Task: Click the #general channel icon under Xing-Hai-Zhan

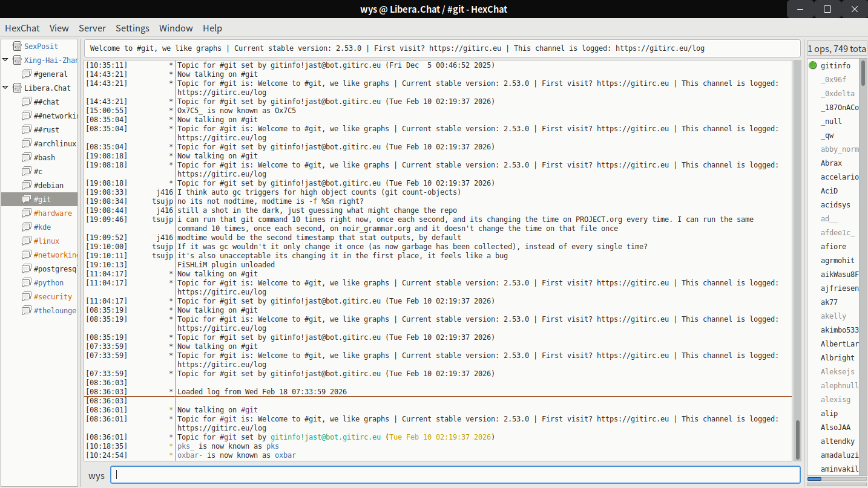Action: pyautogui.click(x=26, y=74)
